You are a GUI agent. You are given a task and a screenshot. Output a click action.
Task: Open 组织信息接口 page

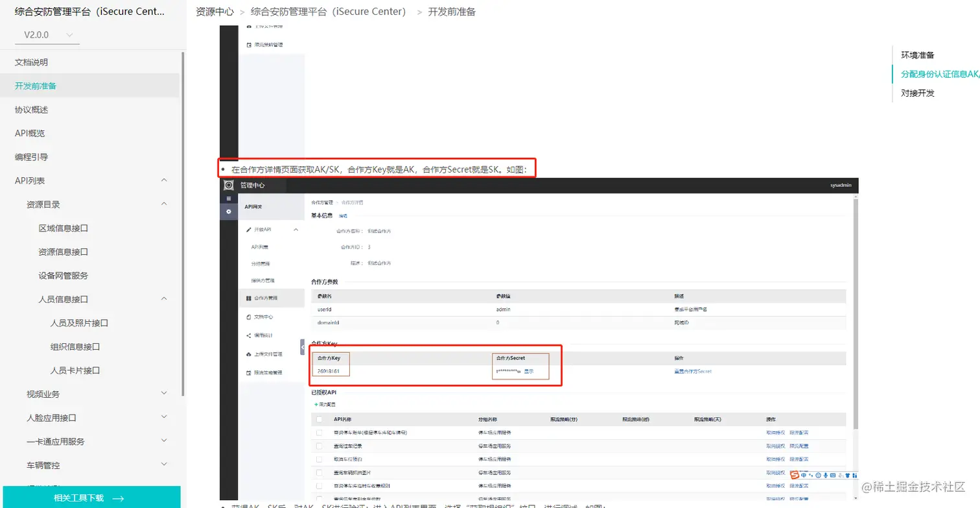tap(75, 346)
